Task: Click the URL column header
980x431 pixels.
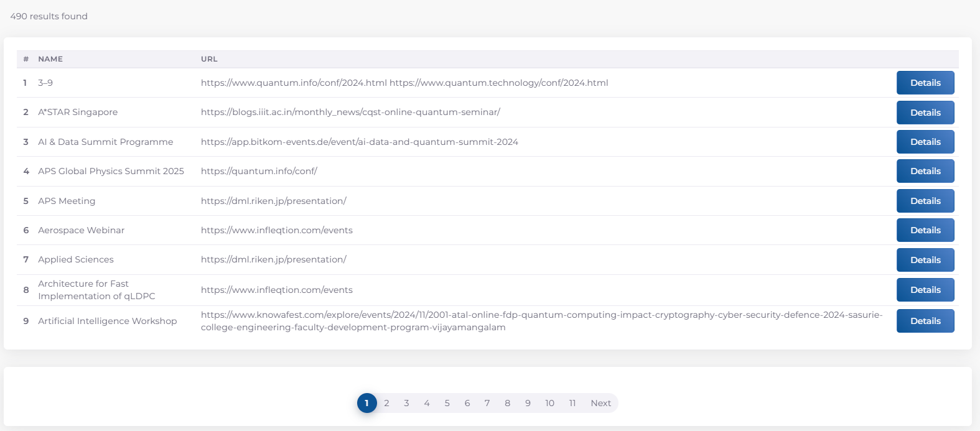Action: tap(209, 59)
